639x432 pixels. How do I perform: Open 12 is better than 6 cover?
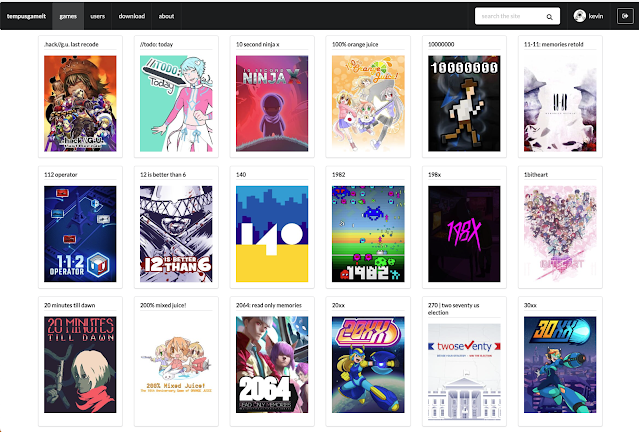(176, 234)
